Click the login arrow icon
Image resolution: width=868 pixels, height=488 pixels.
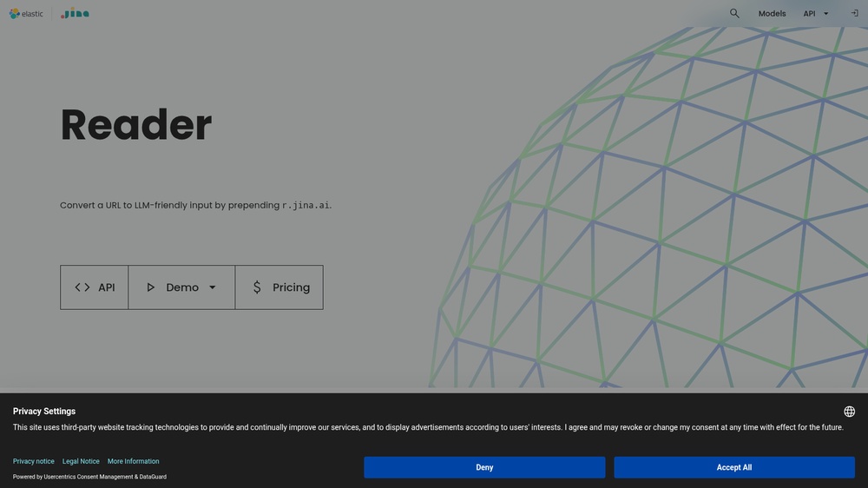coord(854,13)
